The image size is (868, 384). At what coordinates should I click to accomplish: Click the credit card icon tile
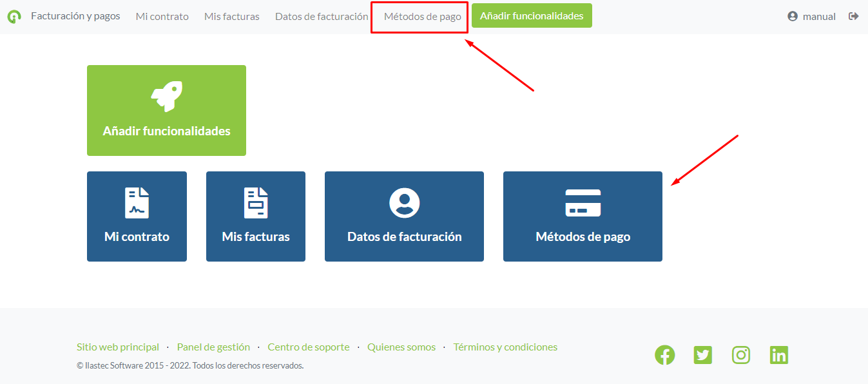tap(583, 203)
